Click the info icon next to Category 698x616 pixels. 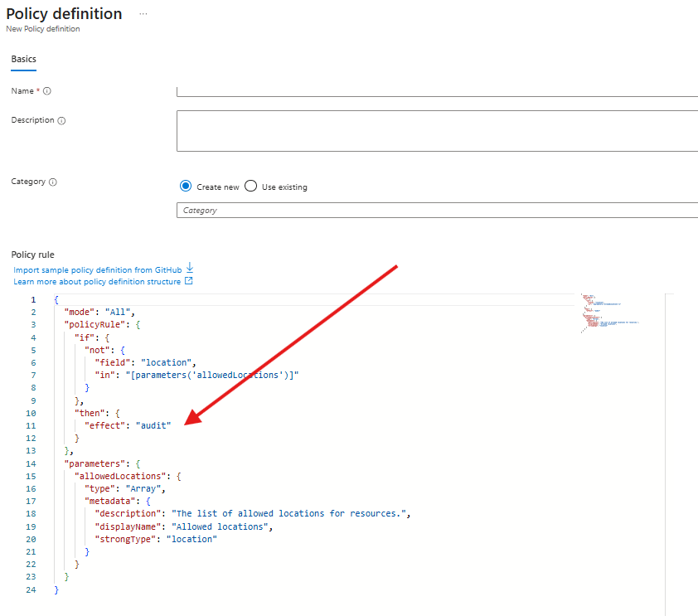click(53, 182)
